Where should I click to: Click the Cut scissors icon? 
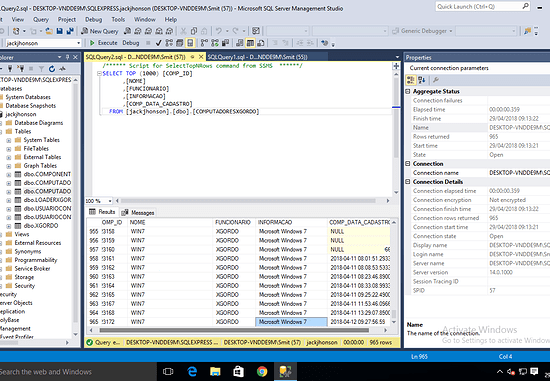[x=183, y=31]
